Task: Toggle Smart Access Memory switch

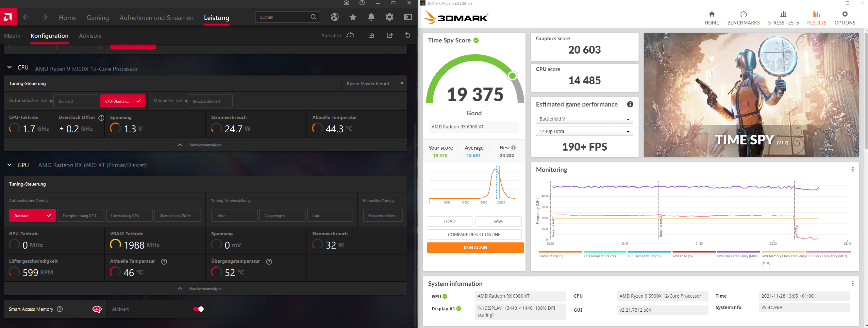Action: pyautogui.click(x=198, y=309)
